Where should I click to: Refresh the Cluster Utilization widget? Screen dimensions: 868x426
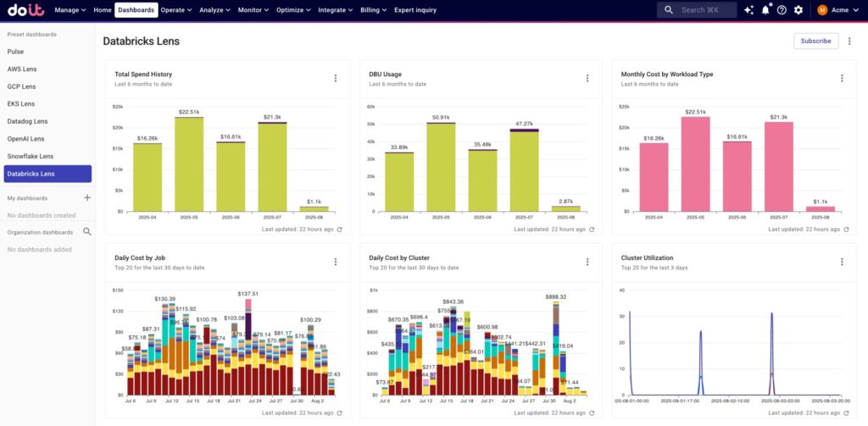(x=846, y=412)
